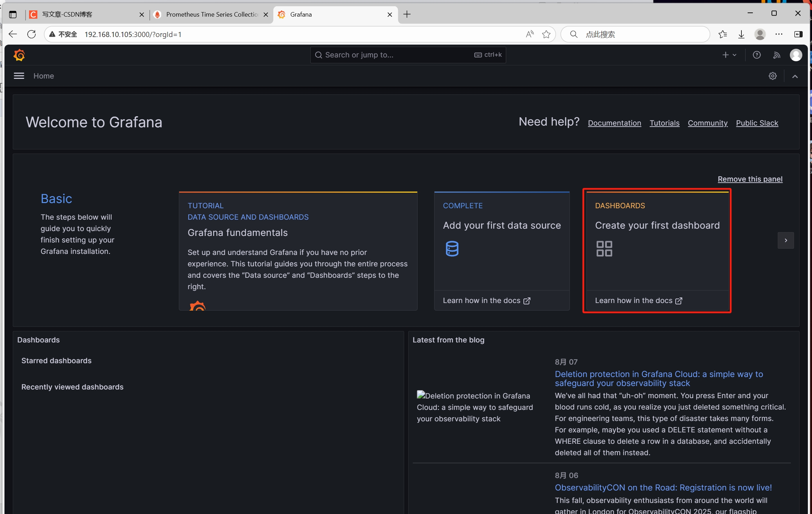Close the CSDN browser tab

[x=142, y=15]
